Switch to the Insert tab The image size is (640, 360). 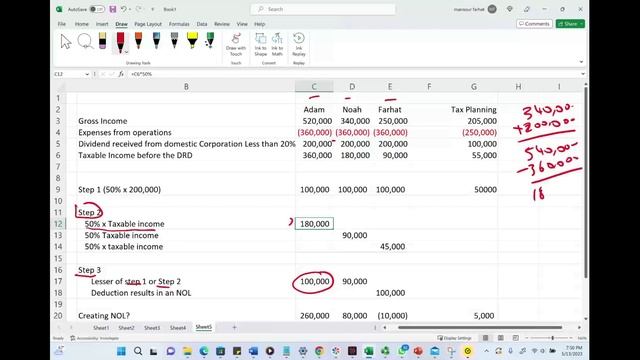102,24
